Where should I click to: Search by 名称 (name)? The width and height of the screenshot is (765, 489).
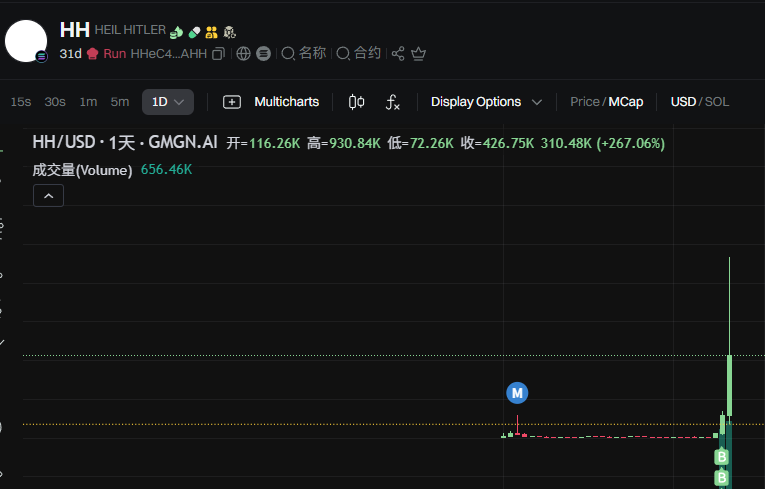(304, 53)
